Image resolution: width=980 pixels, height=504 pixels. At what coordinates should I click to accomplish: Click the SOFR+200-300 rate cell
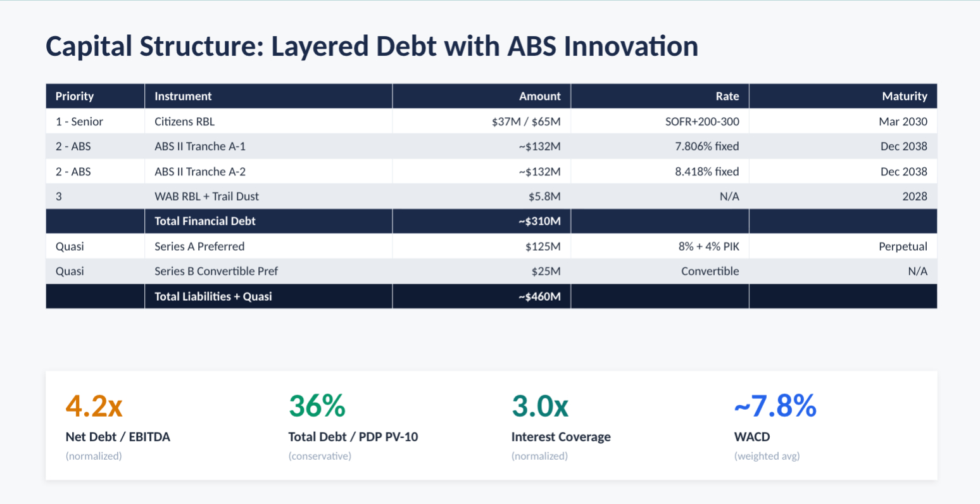pos(702,122)
